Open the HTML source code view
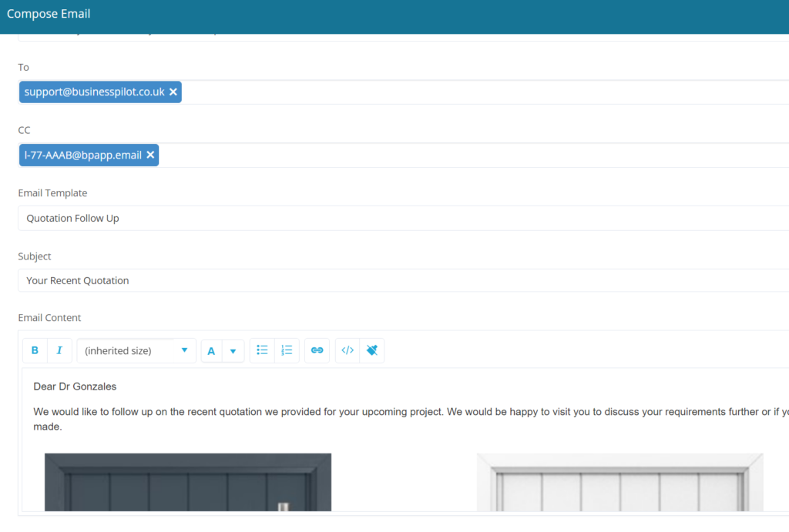The height and width of the screenshot is (532, 789). click(x=347, y=350)
